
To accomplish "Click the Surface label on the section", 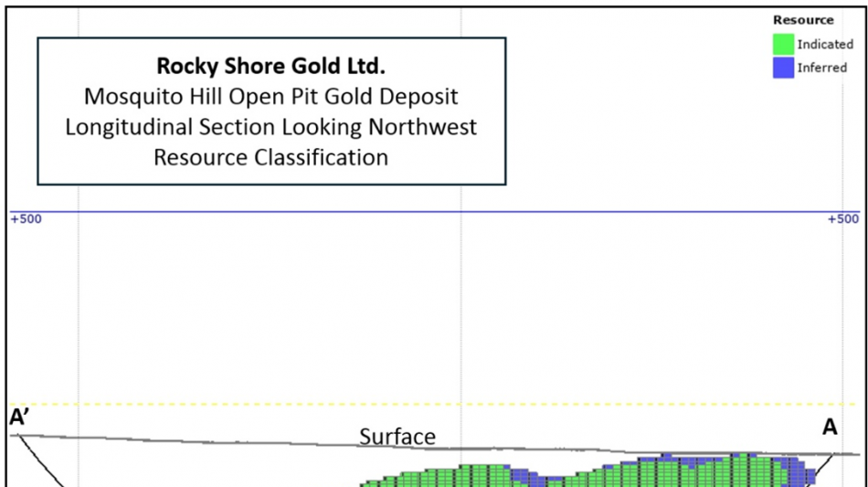I will coord(397,437).
